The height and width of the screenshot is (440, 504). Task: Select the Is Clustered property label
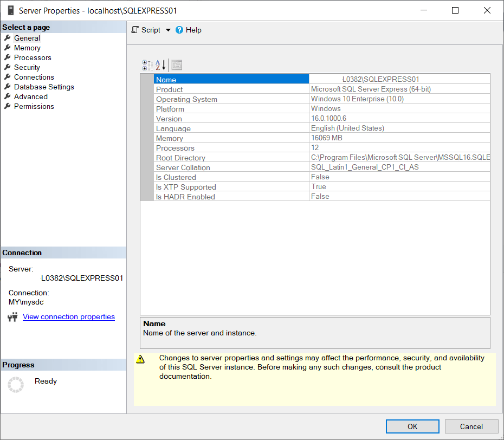(x=176, y=177)
